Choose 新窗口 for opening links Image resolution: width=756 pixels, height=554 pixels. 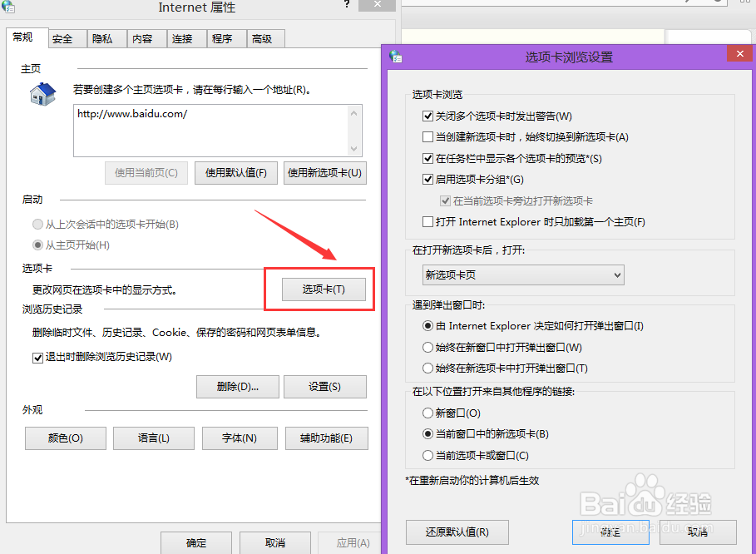(427, 413)
